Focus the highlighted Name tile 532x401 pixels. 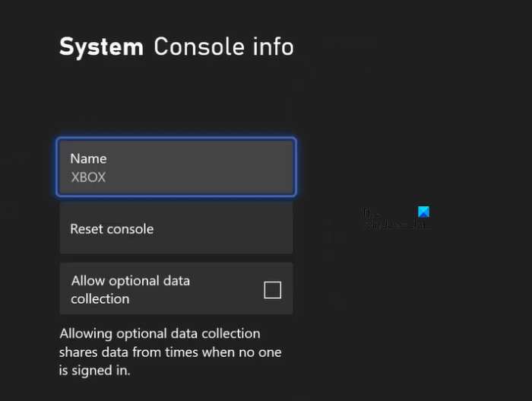(x=176, y=167)
